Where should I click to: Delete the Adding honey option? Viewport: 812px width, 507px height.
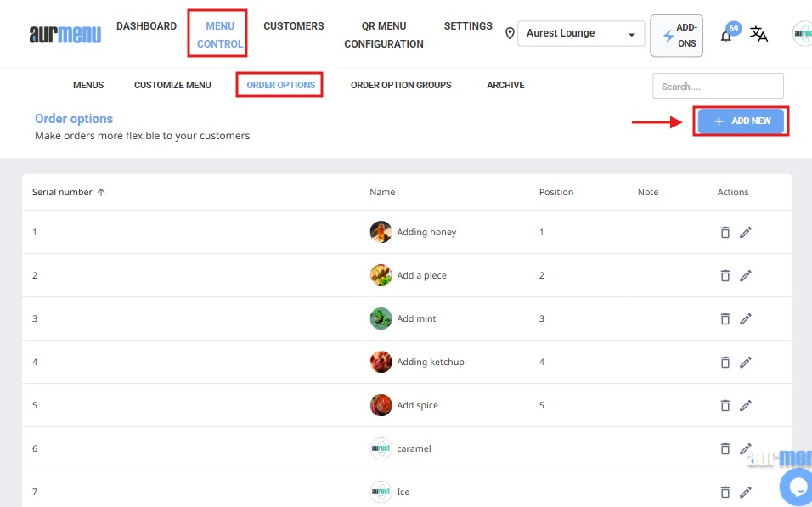725,232
